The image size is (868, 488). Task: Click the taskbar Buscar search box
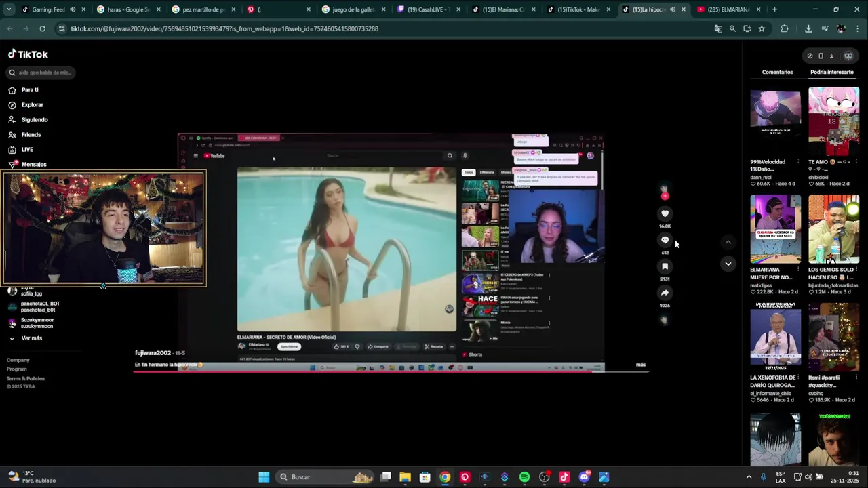click(x=326, y=477)
